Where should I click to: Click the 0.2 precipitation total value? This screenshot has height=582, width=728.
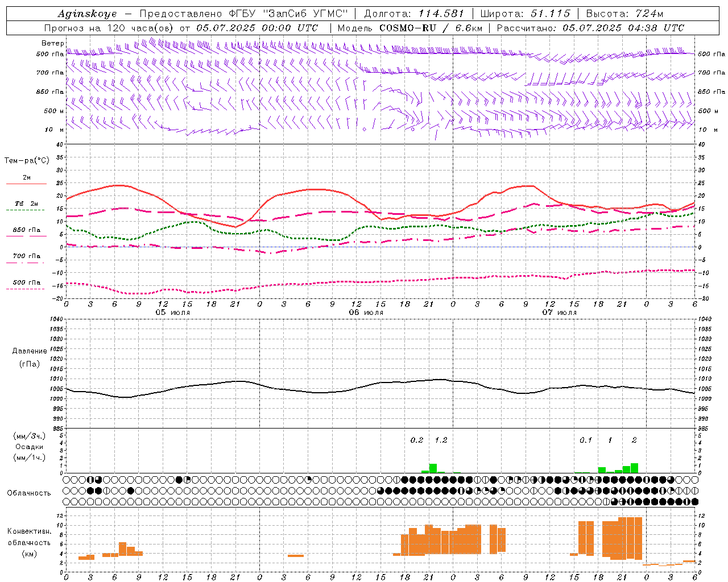point(417,440)
